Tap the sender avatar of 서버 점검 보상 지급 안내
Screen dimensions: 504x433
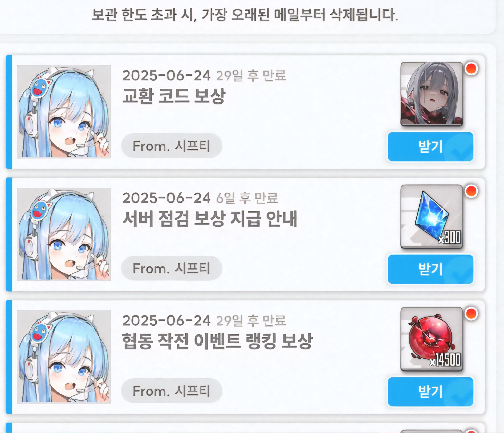coord(64,234)
